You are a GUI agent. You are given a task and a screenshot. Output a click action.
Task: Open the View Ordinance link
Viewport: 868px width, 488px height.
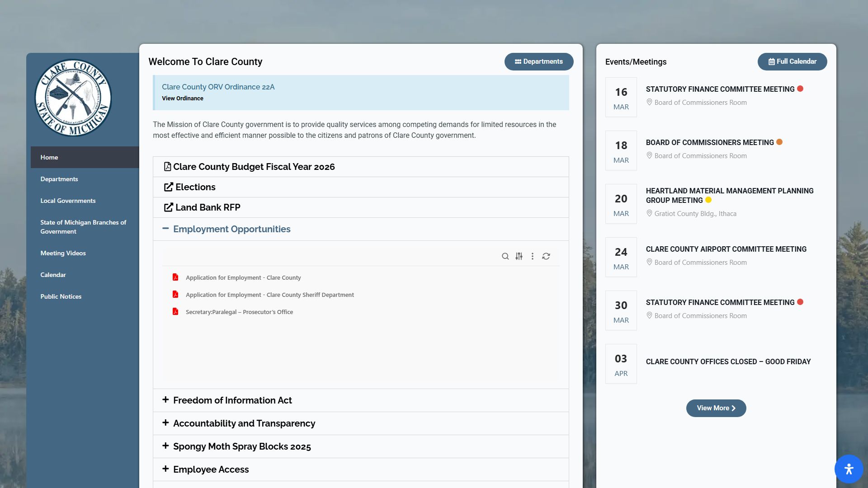[x=182, y=98]
